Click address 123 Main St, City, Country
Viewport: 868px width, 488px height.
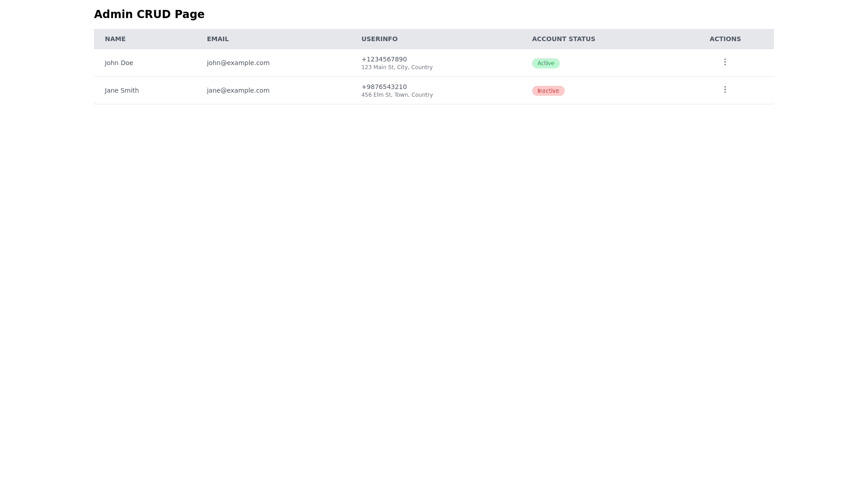pos(397,67)
